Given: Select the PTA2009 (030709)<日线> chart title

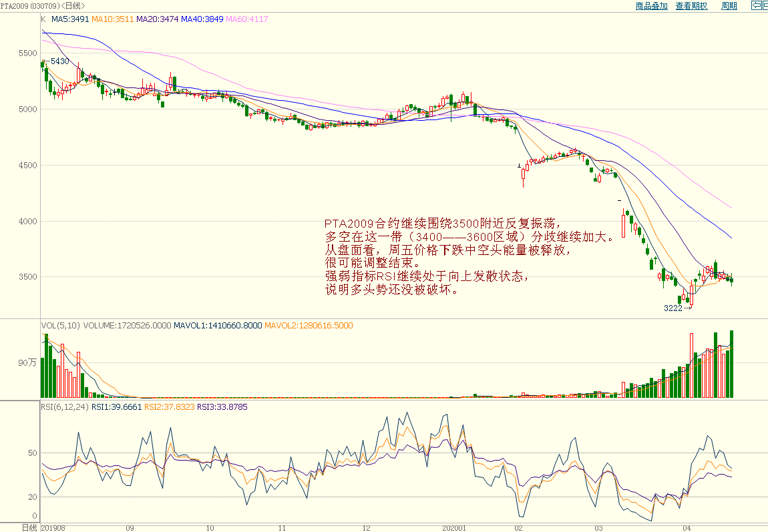Looking at the screenshot, I should tap(43, 6).
